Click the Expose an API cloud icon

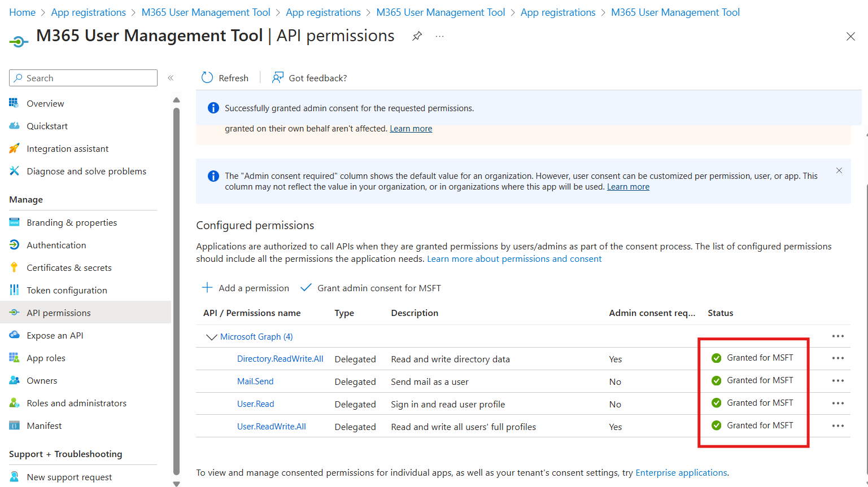click(x=14, y=335)
